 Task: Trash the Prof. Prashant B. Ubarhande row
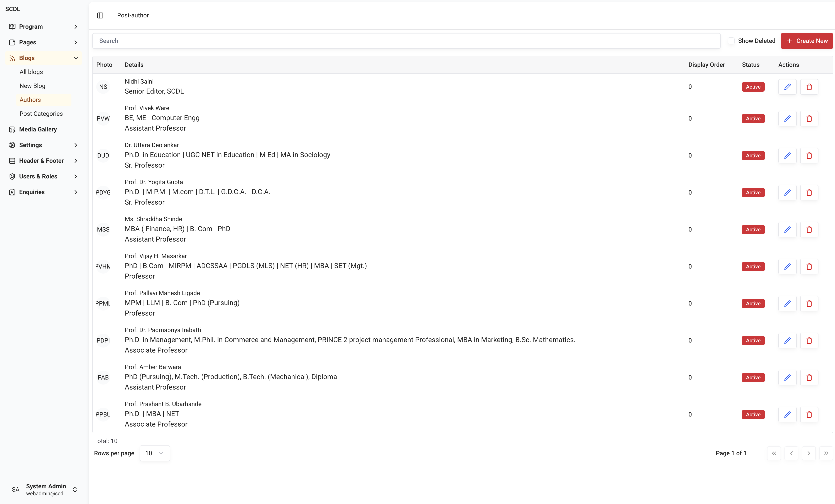(x=809, y=415)
